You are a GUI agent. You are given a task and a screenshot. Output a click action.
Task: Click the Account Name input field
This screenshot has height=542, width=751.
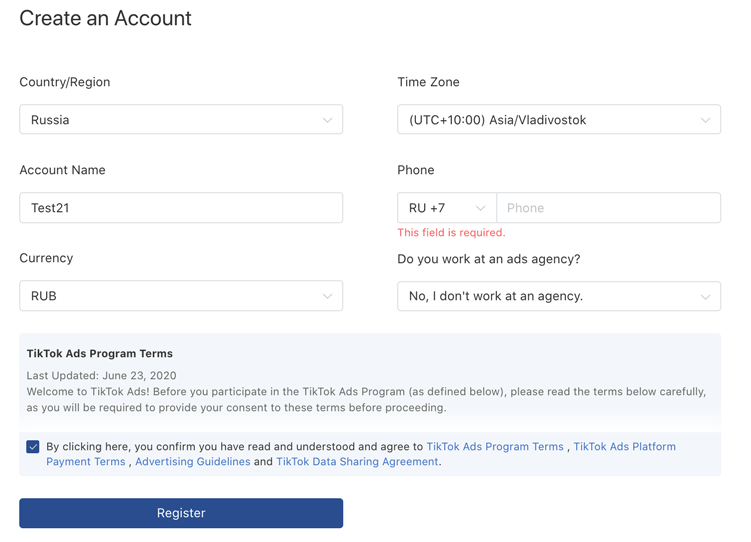181,208
